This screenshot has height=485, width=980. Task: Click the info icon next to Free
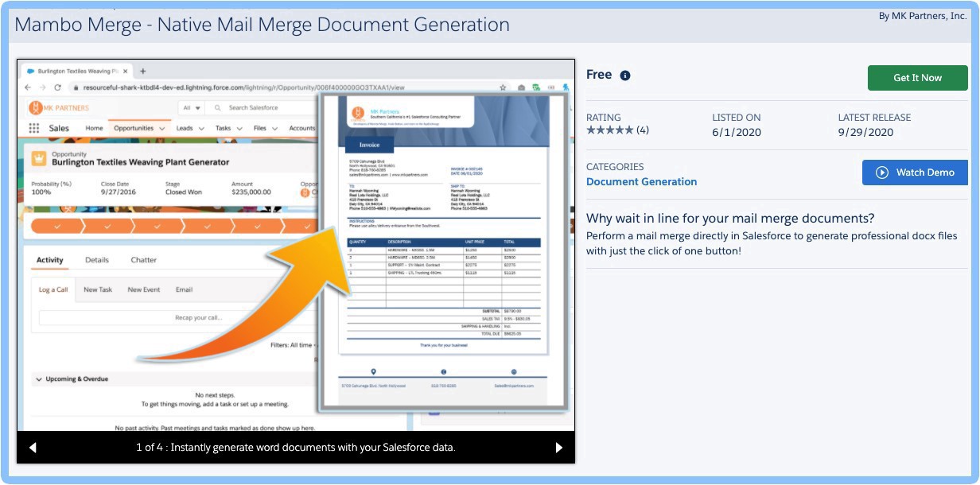tap(625, 76)
